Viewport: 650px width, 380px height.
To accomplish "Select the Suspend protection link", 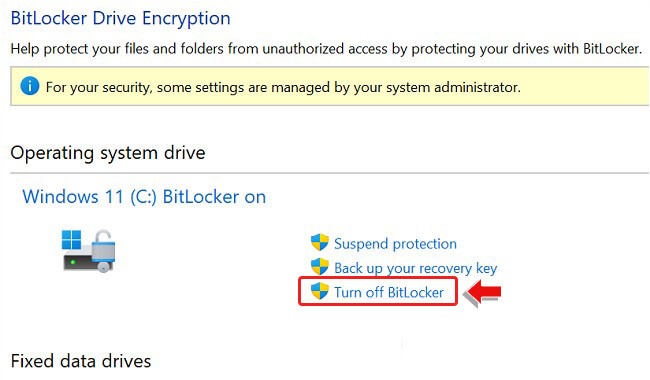I will 395,244.
